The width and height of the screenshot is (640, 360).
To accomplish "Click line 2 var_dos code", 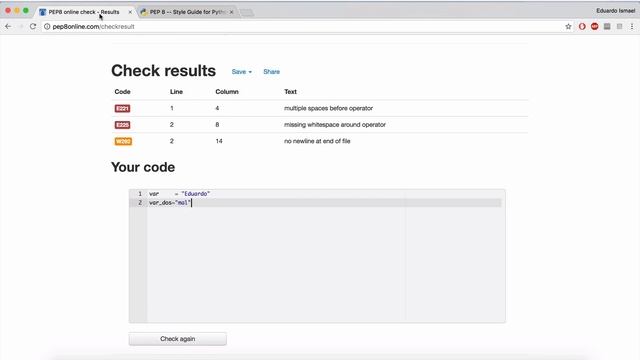I will point(170,203).
